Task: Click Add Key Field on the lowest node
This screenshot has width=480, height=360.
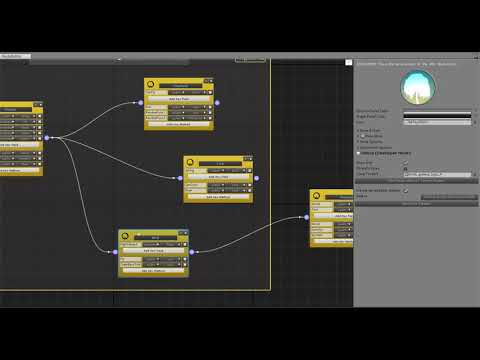Action: coord(154,250)
